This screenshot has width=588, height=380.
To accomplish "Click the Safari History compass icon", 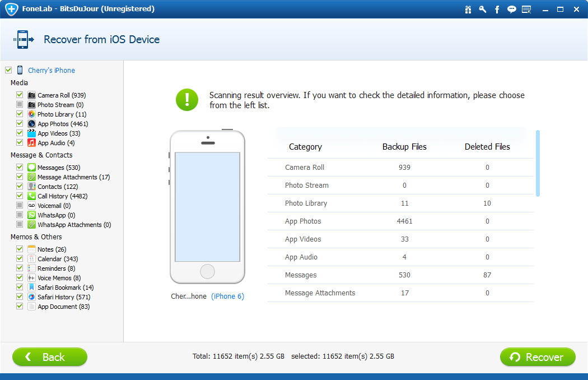I will point(32,297).
